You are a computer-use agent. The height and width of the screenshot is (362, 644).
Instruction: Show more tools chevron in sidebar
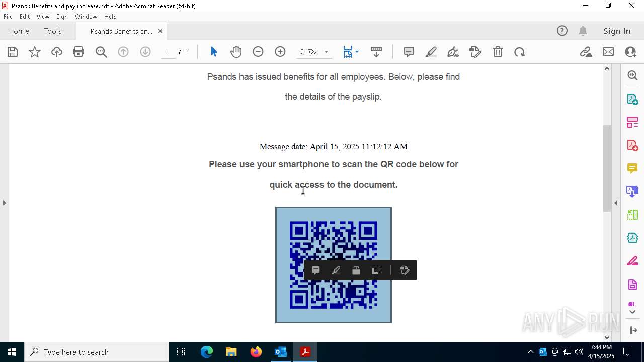[x=632, y=312]
